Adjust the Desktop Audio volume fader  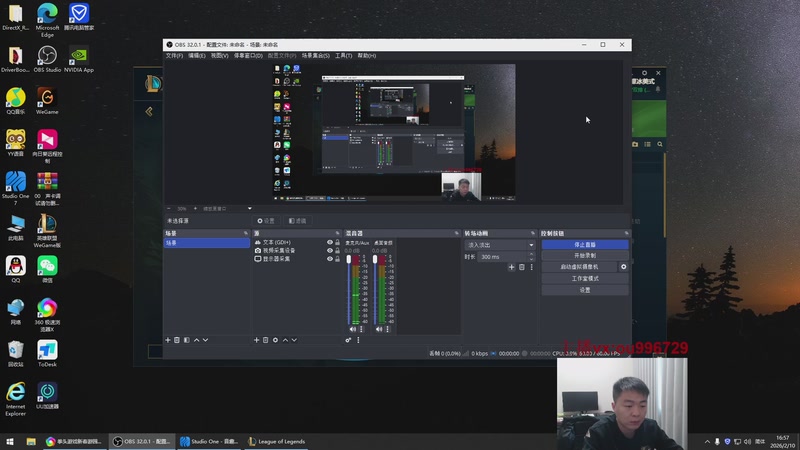point(375,259)
